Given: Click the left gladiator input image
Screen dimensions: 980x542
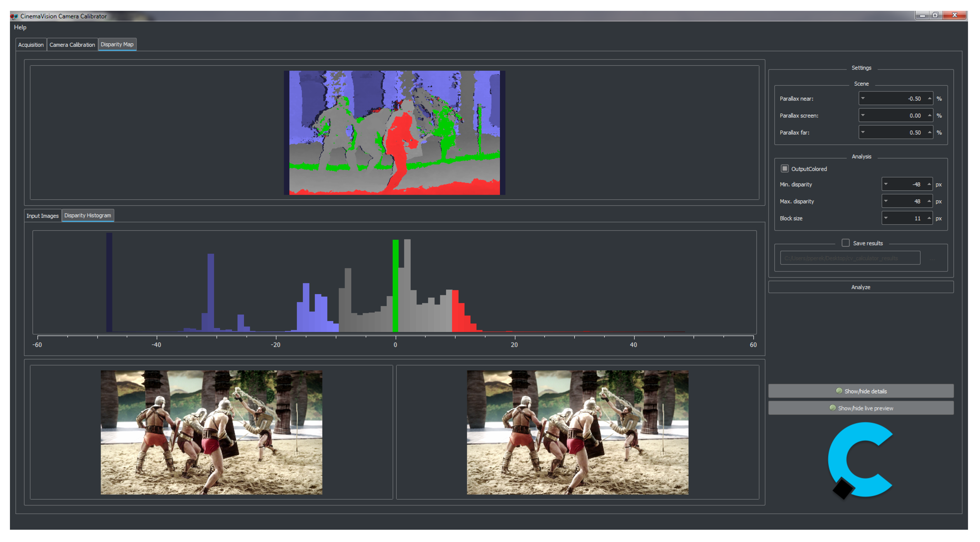Looking at the screenshot, I should (x=211, y=432).
